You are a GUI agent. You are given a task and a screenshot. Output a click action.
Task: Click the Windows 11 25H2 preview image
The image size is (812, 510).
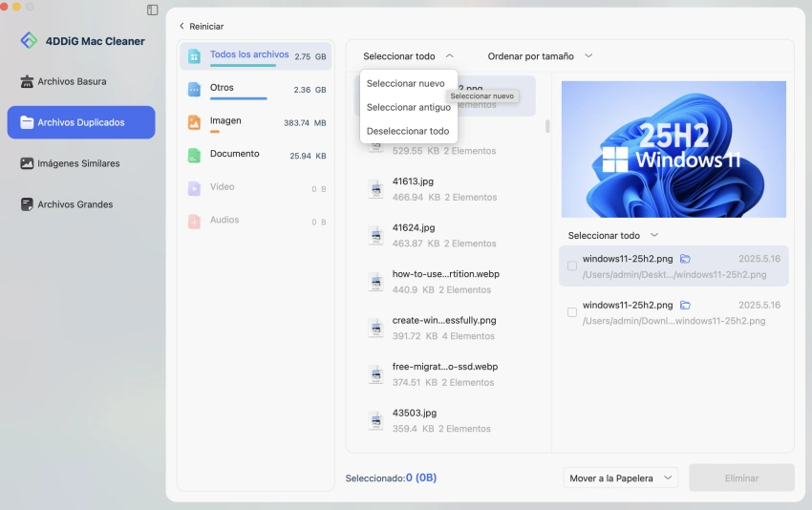tap(673, 149)
